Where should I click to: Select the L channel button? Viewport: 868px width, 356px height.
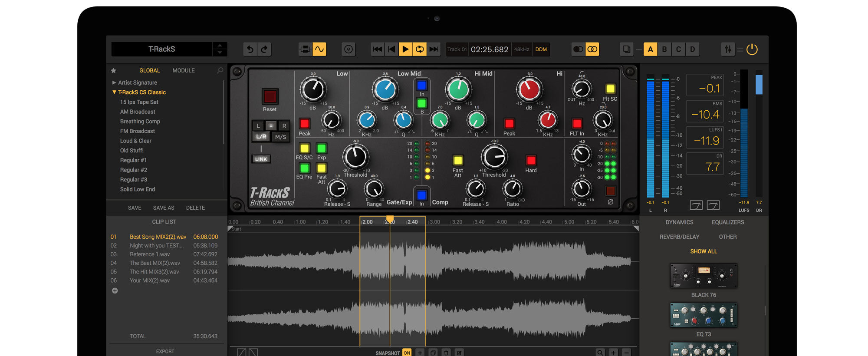click(258, 126)
